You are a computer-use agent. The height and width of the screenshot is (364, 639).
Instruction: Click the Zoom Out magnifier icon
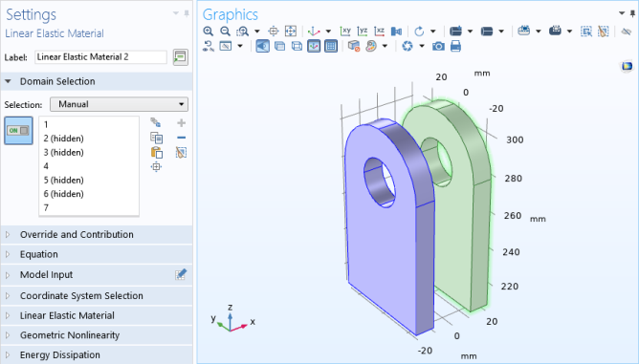click(x=225, y=32)
